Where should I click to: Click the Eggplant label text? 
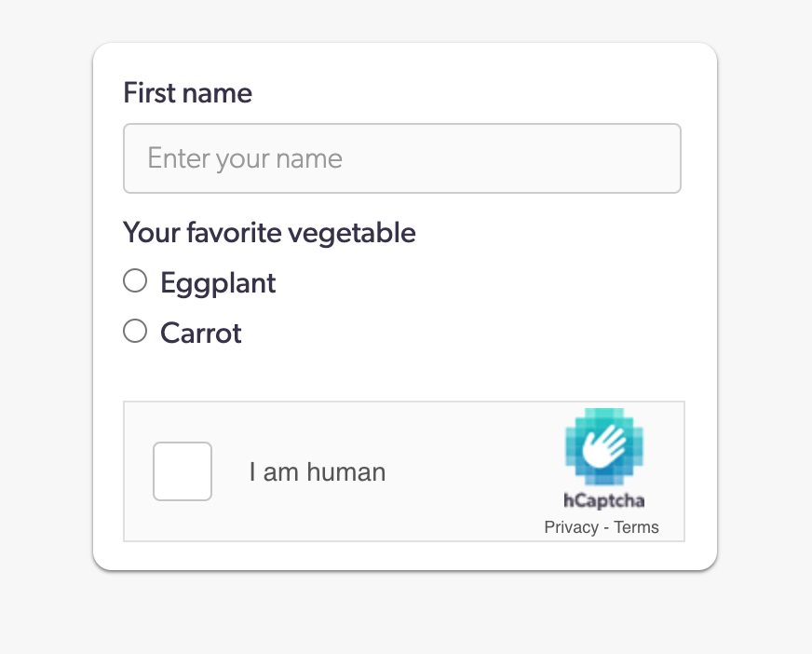click(x=218, y=282)
